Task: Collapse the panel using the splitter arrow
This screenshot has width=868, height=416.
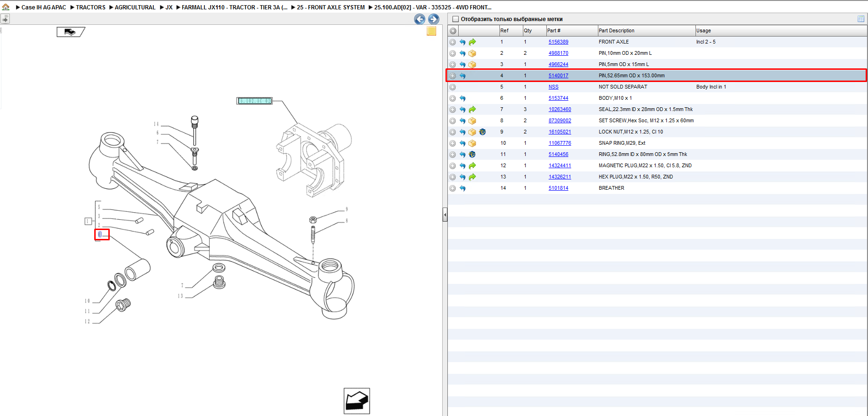Action: [x=445, y=215]
